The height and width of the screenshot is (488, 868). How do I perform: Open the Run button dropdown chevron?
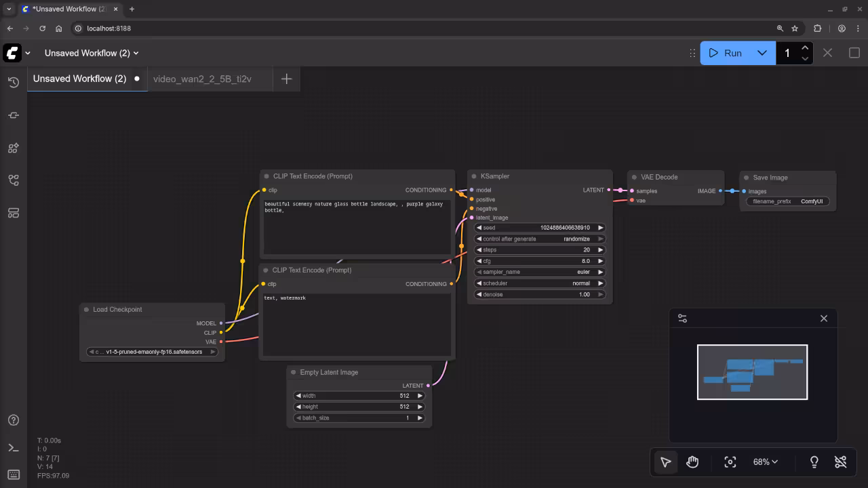pos(762,53)
